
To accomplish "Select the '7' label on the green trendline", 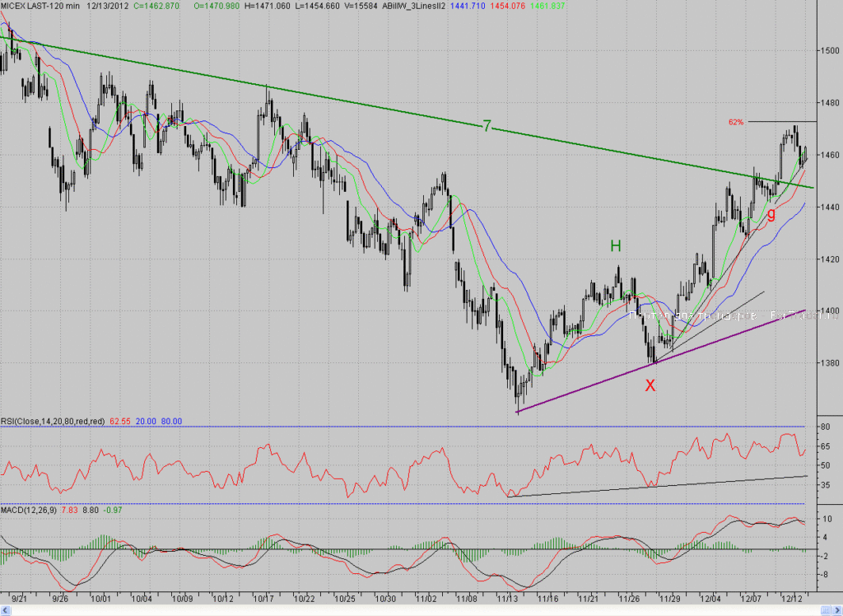I will pyautogui.click(x=487, y=126).
